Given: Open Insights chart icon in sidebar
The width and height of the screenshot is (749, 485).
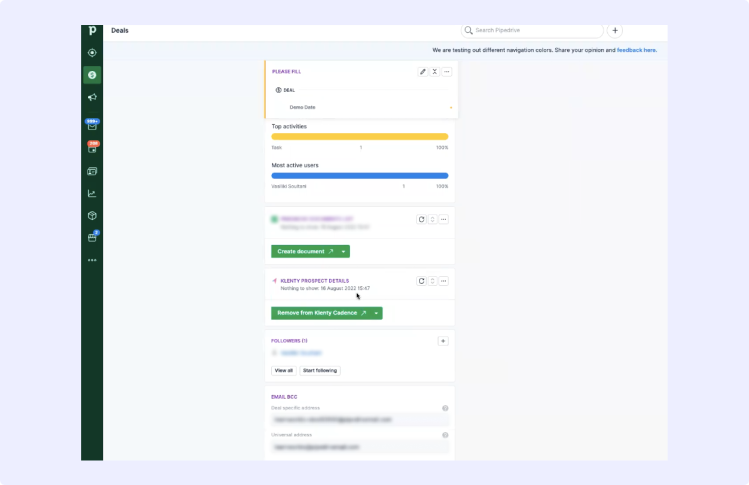Looking at the screenshot, I should (92, 193).
